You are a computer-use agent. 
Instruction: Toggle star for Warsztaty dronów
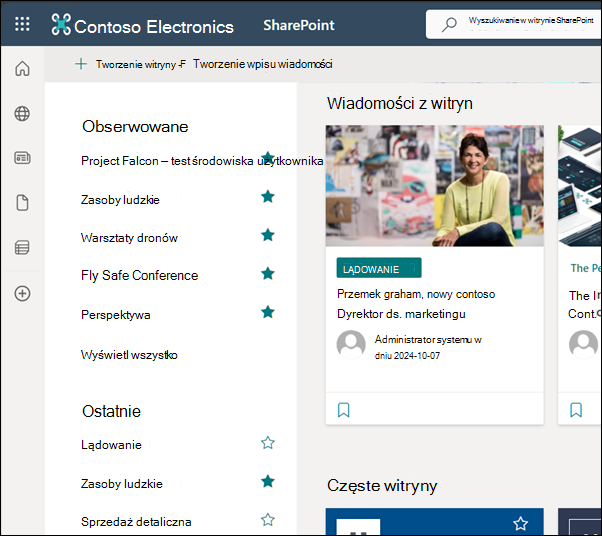(x=268, y=235)
